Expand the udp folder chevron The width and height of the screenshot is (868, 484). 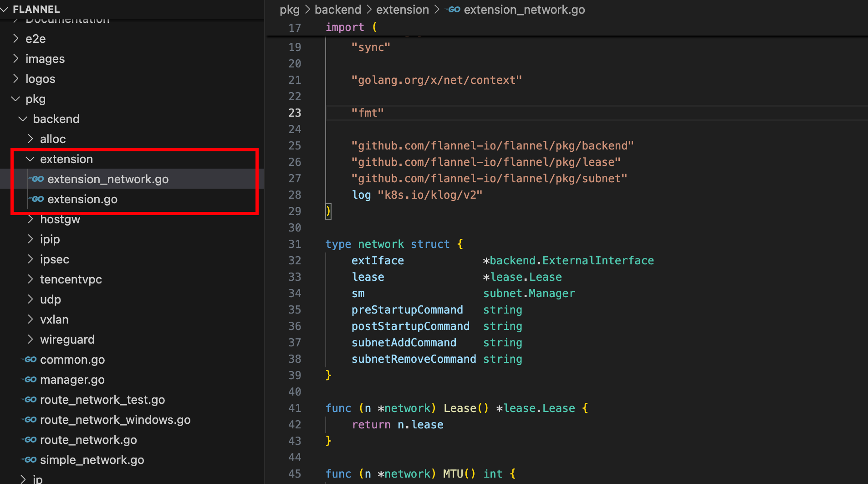(x=31, y=299)
